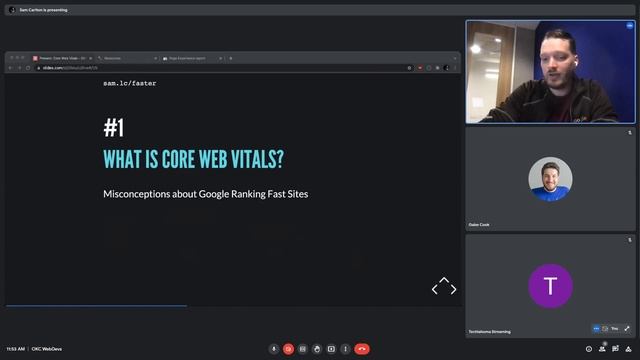Open browser profile avatar
640x360 pixels.
point(446,68)
